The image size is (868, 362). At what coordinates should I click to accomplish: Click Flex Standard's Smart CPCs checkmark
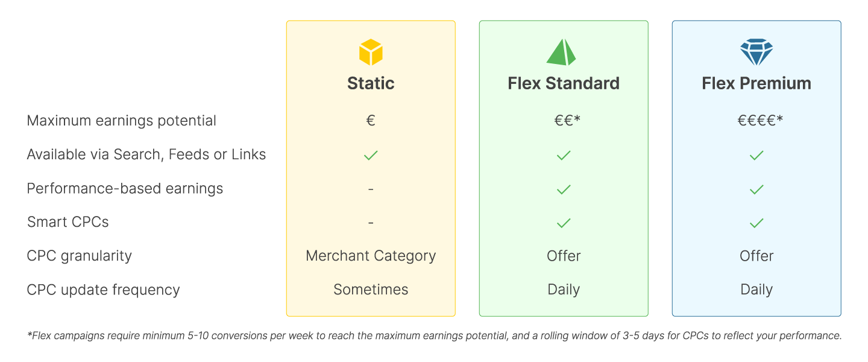[x=564, y=223]
